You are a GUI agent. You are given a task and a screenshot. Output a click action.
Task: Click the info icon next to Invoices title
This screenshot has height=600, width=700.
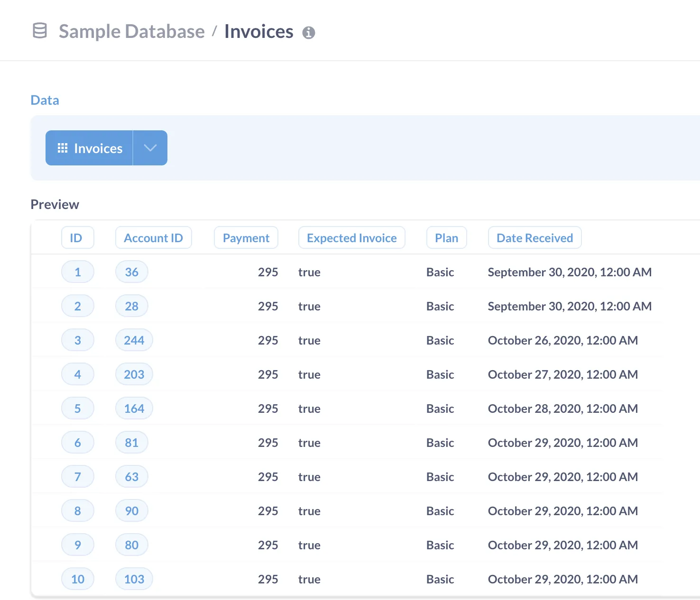pos(309,33)
